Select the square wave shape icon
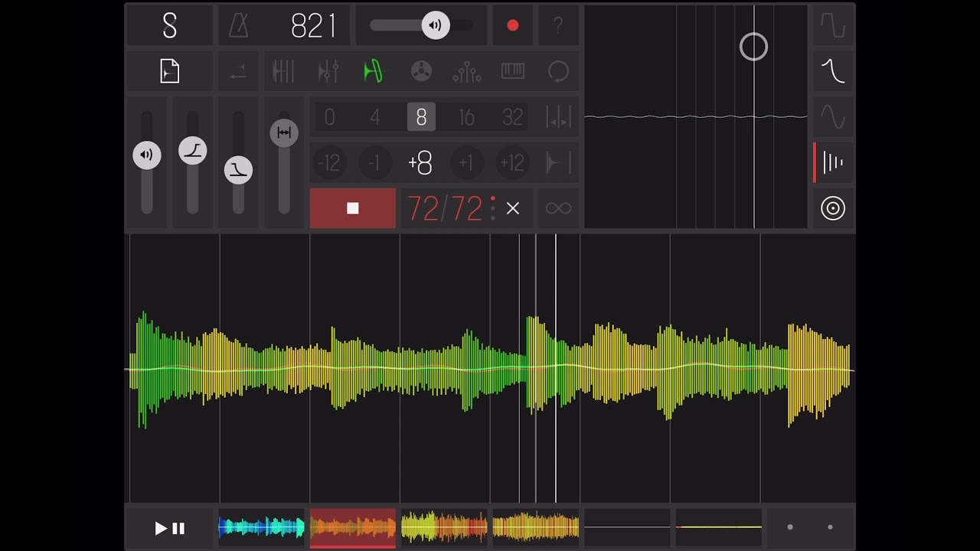980x551 pixels. coord(833,26)
